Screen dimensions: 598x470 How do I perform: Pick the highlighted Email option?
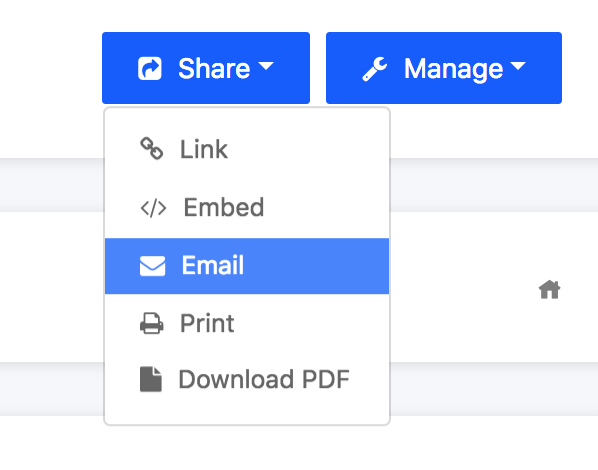tap(247, 266)
